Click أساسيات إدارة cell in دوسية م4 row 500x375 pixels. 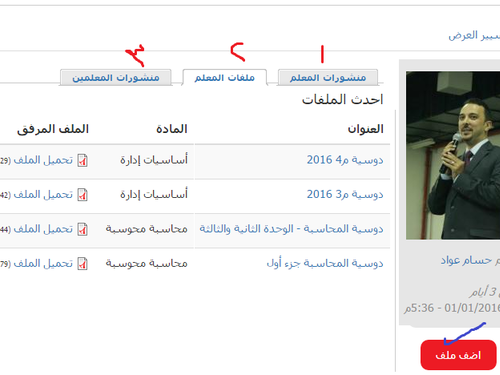154,160
